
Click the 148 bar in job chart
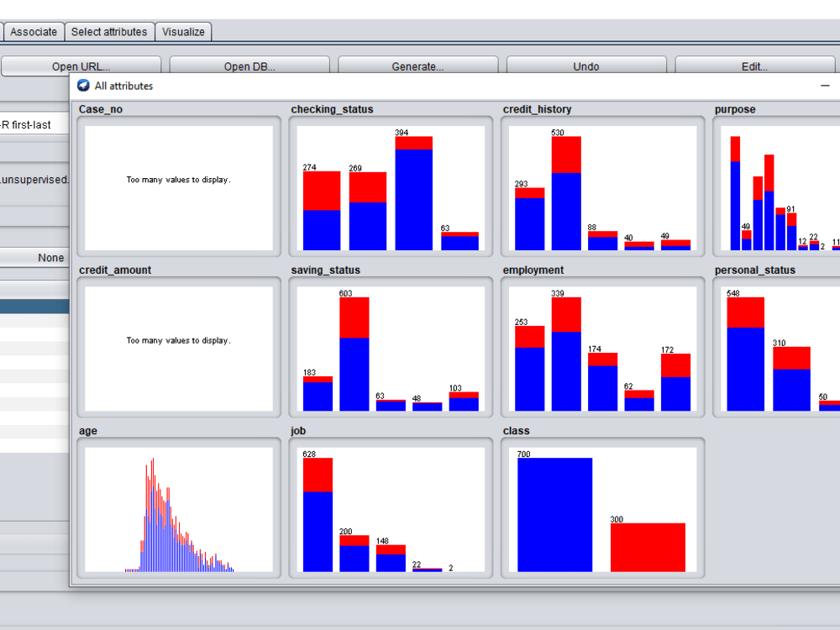[x=391, y=559]
